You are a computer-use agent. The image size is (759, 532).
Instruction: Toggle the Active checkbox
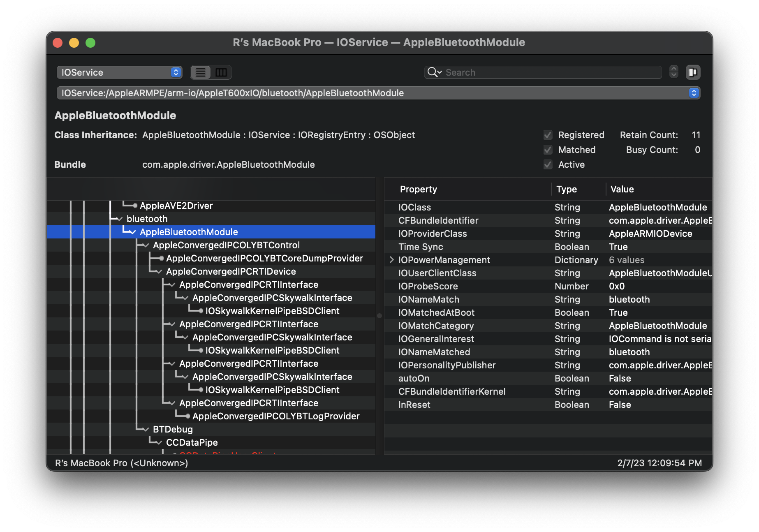tap(548, 164)
